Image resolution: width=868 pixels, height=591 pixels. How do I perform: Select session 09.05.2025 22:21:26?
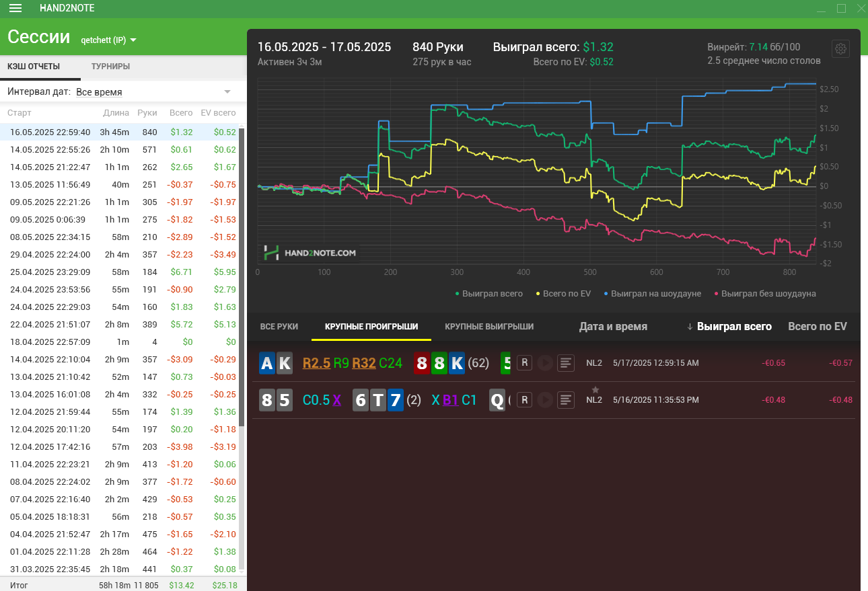[x=119, y=202]
